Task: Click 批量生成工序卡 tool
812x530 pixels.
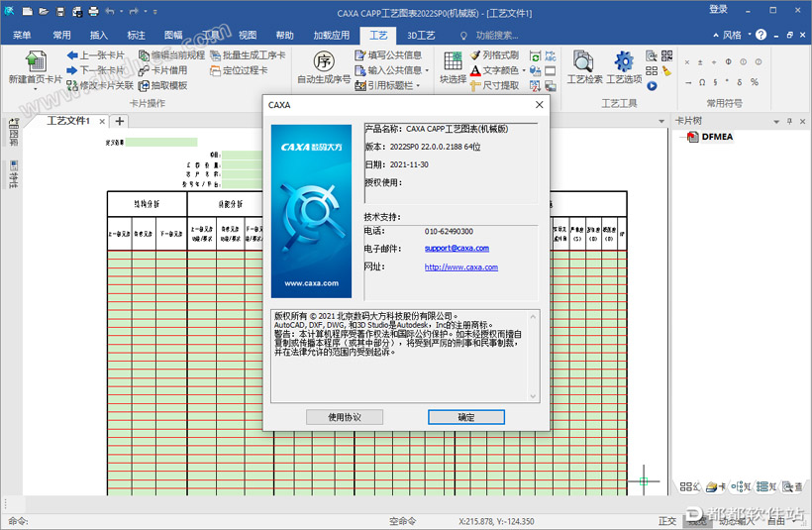Action: pyautogui.click(x=248, y=54)
